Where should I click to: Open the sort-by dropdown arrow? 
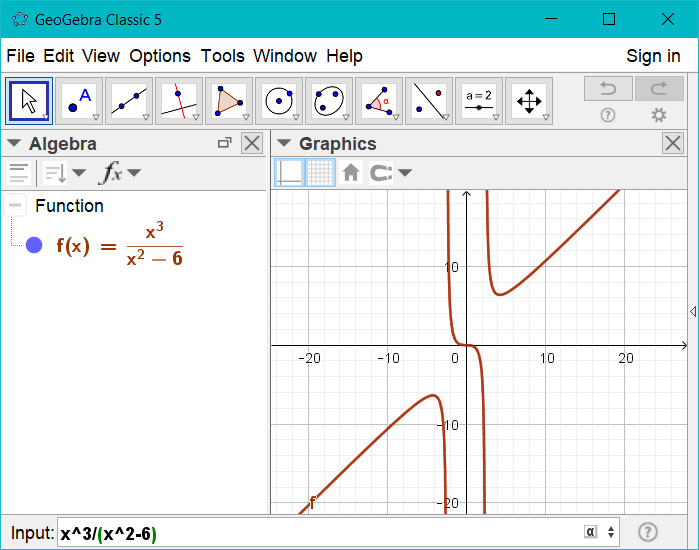tap(78, 172)
